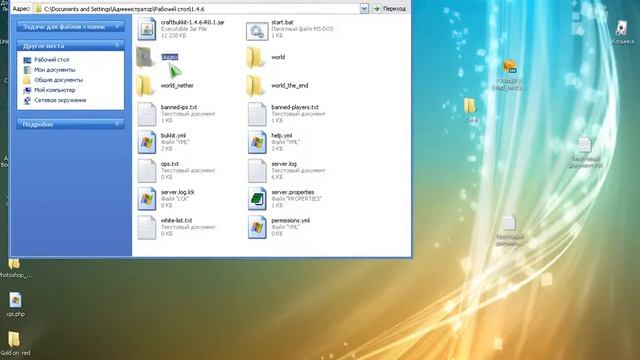The height and width of the screenshot is (360, 640).
Task: Select the world_nether folder icon
Action: point(145,86)
